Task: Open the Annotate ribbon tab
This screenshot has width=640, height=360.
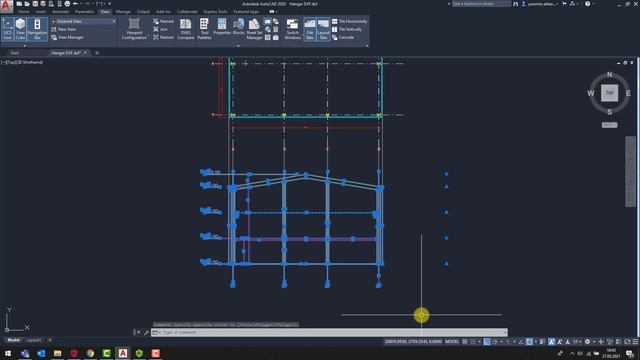Action: click(60, 12)
